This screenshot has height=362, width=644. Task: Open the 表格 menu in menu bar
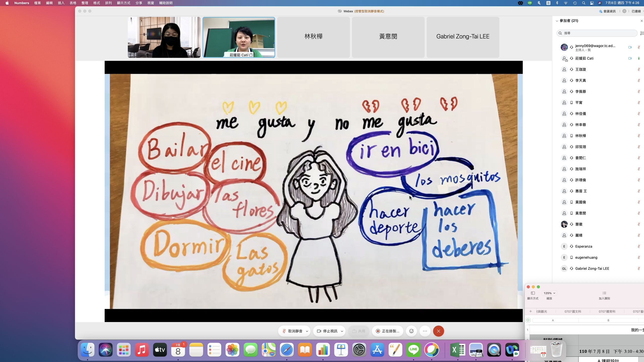(73, 3)
